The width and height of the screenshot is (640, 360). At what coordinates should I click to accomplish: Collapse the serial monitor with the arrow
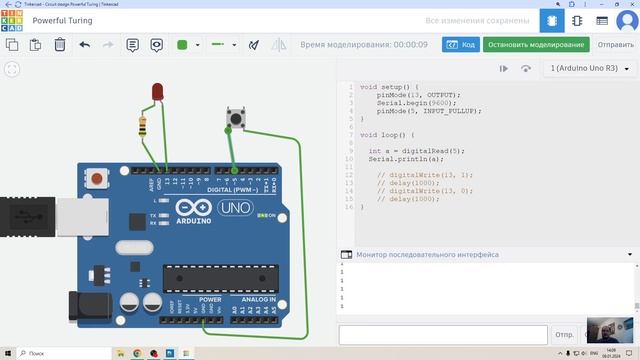click(x=630, y=254)
